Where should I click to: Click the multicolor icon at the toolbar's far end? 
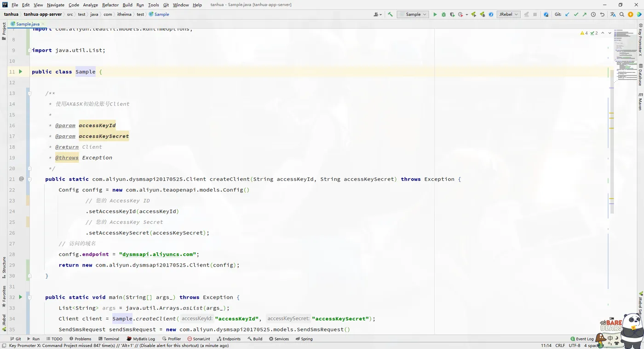pyautogui.click(x=639, y=14)
